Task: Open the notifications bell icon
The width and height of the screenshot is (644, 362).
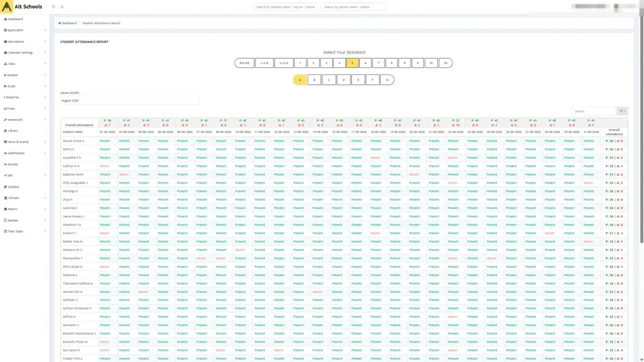Action: (62, 6)
